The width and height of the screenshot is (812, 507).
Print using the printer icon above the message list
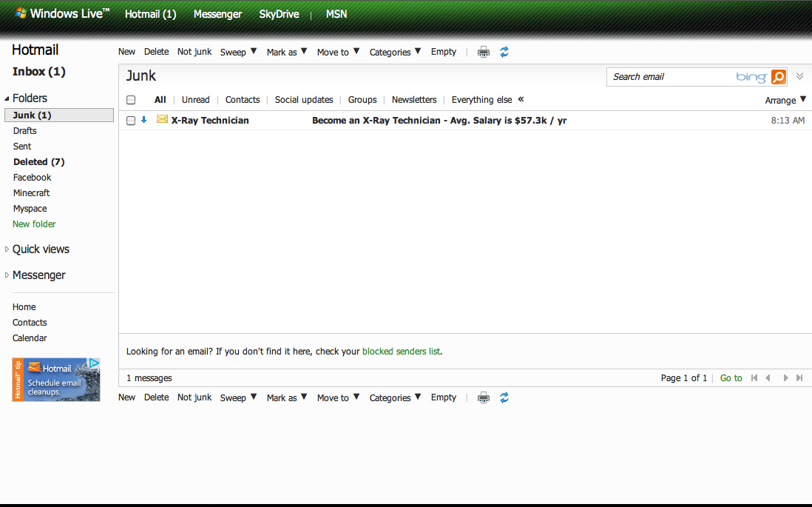[x=484, y=52]
